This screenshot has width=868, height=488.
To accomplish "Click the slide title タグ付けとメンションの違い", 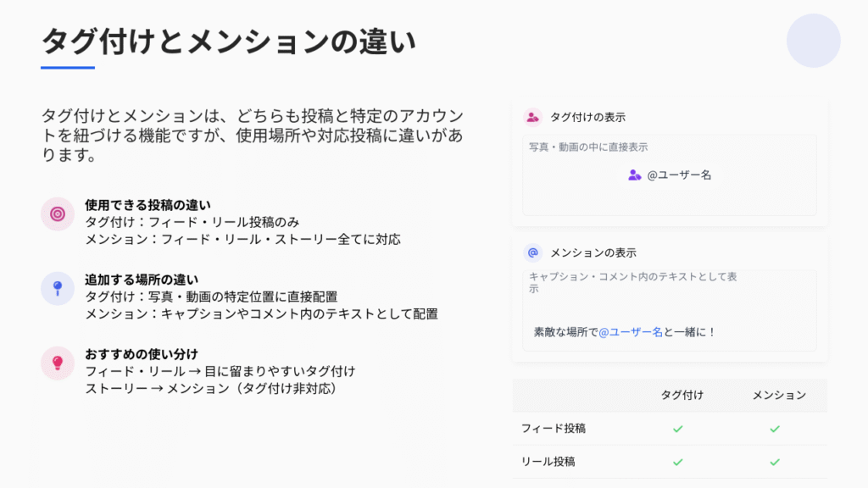I will pyautogui.click(x=229, y=42).
